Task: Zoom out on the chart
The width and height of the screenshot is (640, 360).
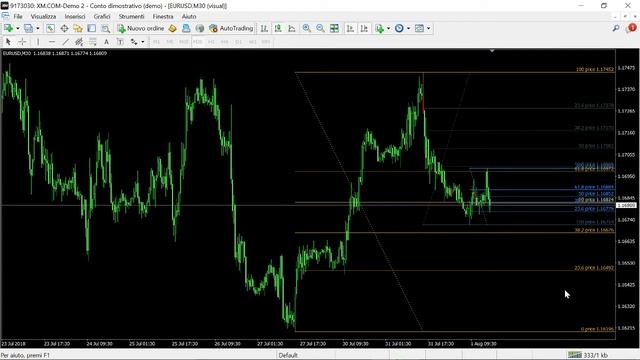Action: (320, 28)
